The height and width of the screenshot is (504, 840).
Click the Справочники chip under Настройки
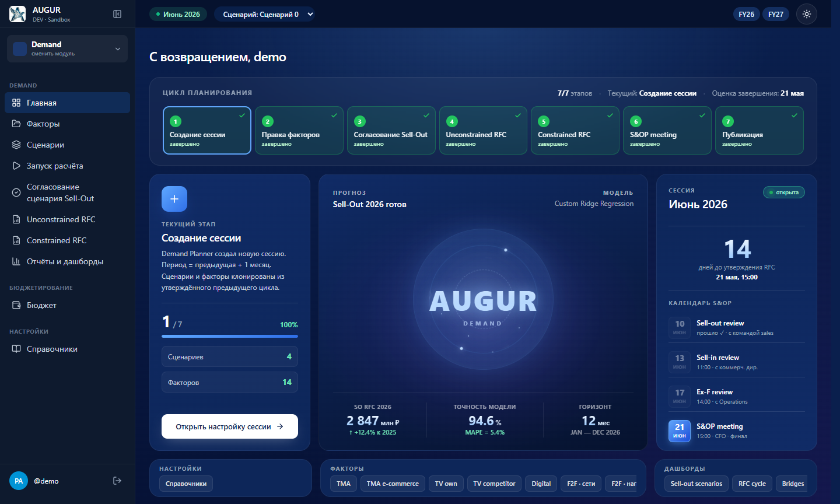point(186,484)
